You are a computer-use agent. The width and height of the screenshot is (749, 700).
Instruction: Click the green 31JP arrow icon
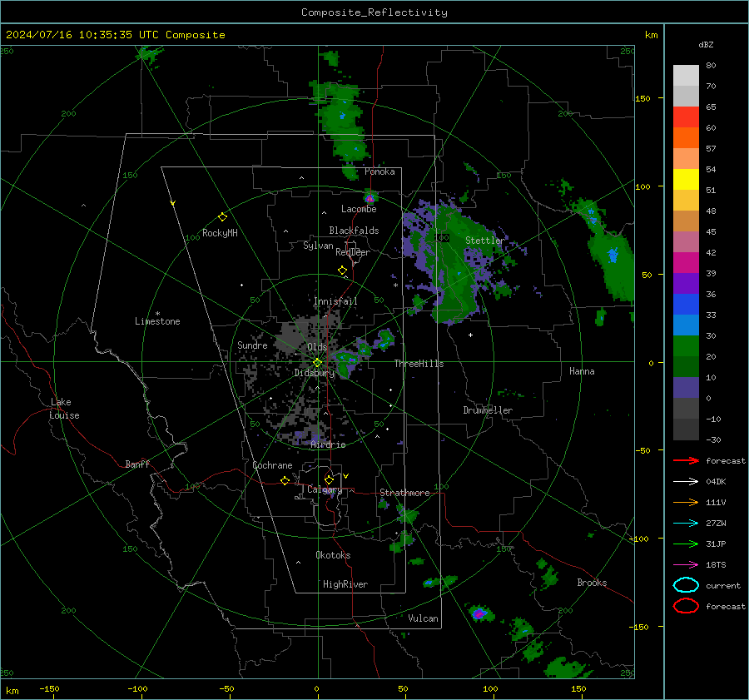[686, 544]
